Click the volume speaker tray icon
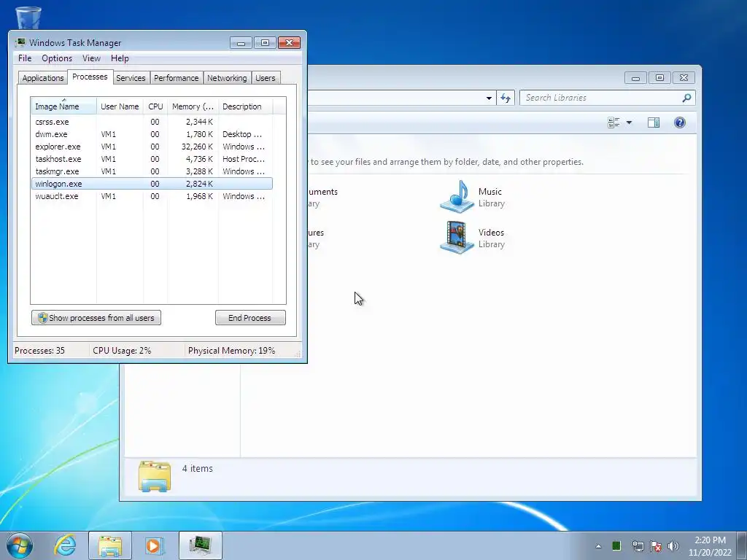This screenshot has height=560, width=747. tap(673, 546)
